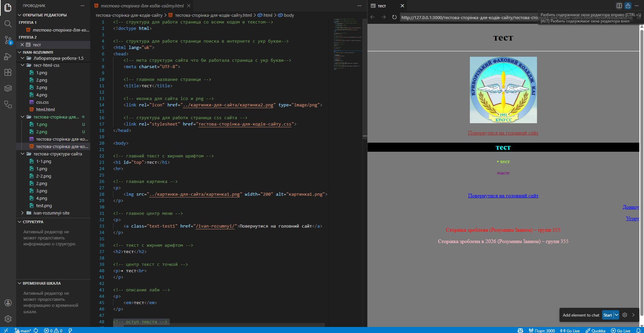Open dropdown arrow beside Start button
This screenshot has height=333, width=644.
tap(616, 315)
